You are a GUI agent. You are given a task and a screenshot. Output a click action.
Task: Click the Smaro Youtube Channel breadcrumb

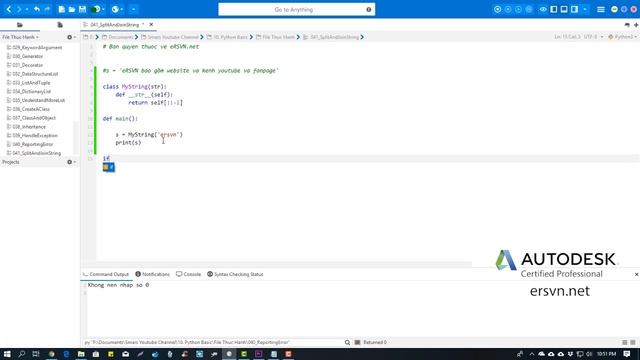(x=170, y=37)
